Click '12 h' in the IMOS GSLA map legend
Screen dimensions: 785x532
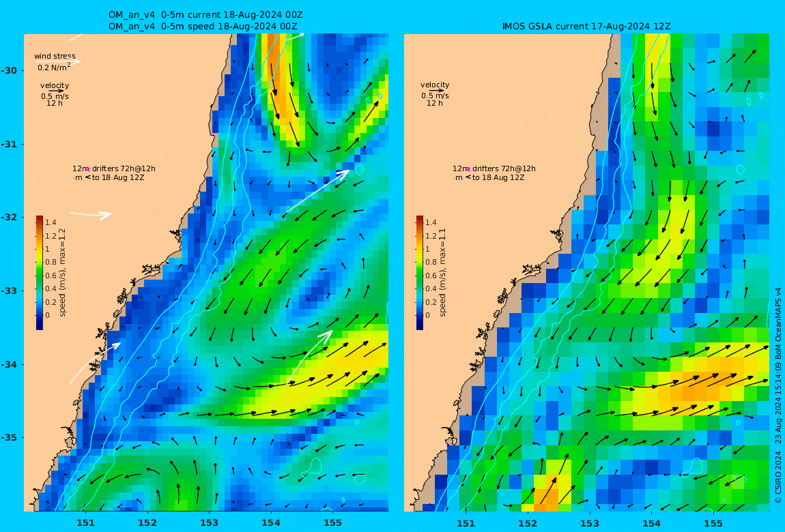pos(435,103)
